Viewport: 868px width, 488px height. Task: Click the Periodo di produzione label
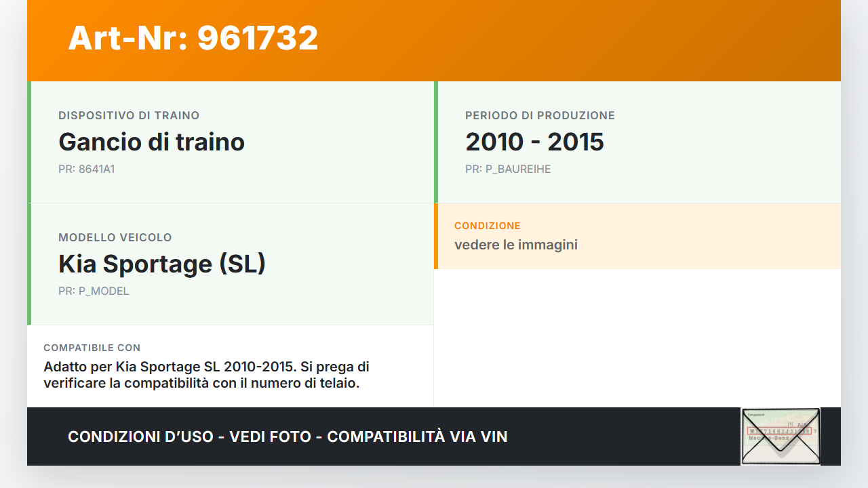(540, 116)
